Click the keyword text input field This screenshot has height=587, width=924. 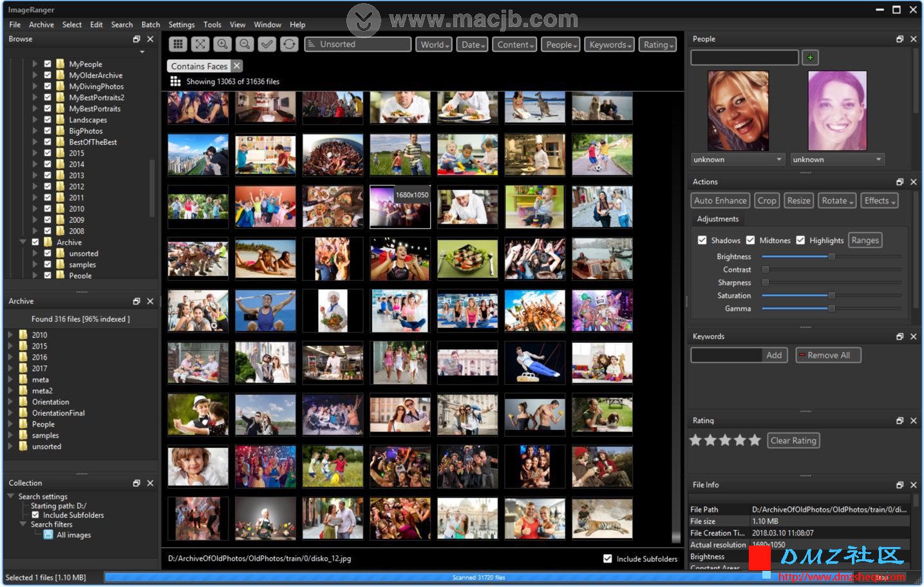pyautogui.click(x=726, y=355)
